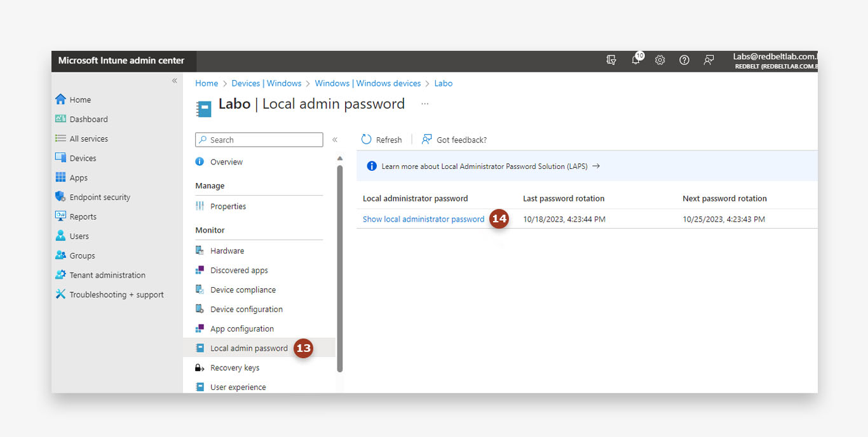Click the Reports icon in sidebar
Image resolution: width=868 pixels, height=437 pixels.
pyautogui.click(x=60, y=216)
